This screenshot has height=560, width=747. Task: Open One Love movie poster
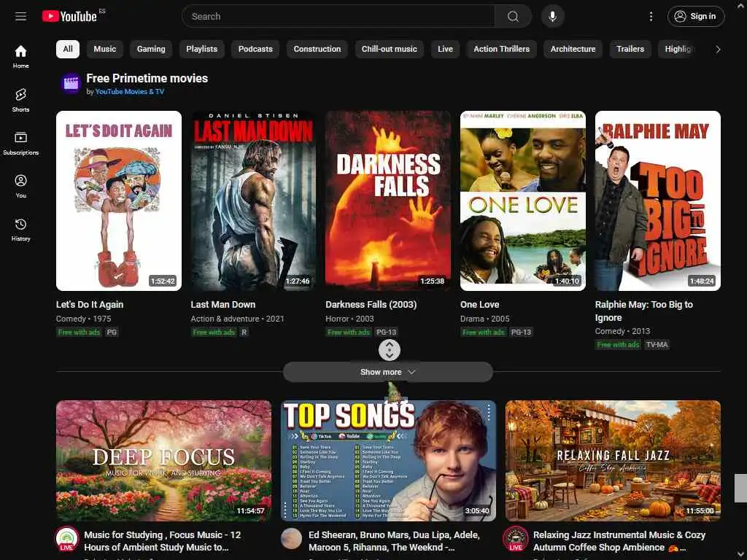(522, 201)
